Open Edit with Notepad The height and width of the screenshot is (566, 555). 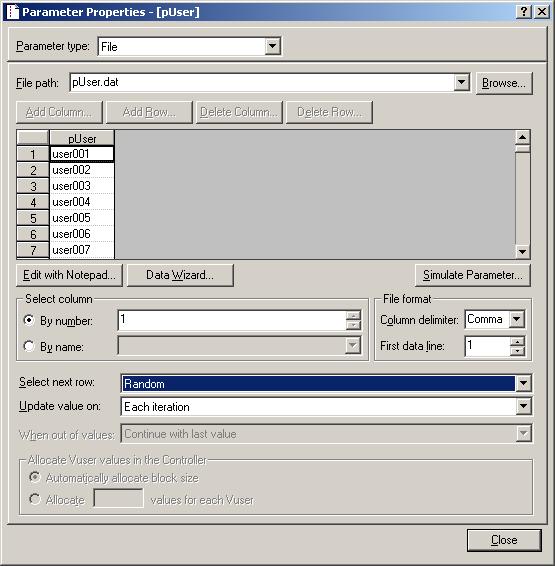click(x=69, y=275)
